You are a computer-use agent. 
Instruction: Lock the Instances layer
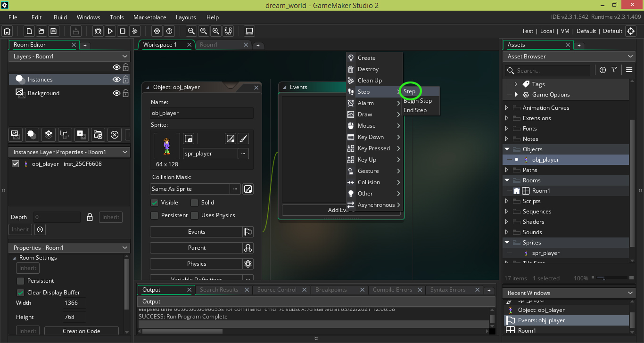[126, 80]
